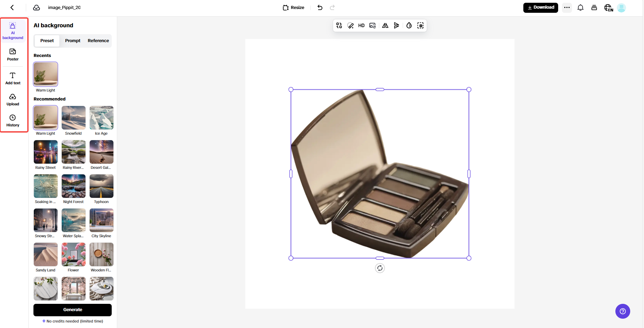Switch to the Prompt tab
Image resolution: width=644 pixels, height=328 pixels.
coord(72,40)
